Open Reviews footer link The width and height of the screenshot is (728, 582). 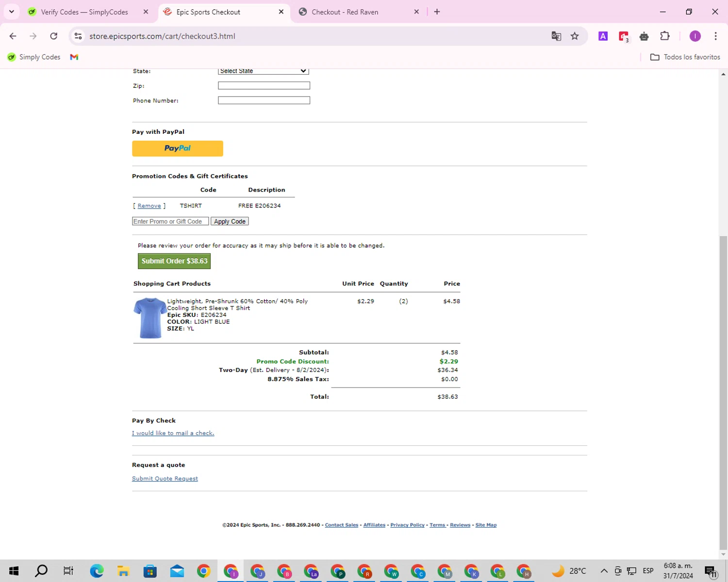point(460,525)
